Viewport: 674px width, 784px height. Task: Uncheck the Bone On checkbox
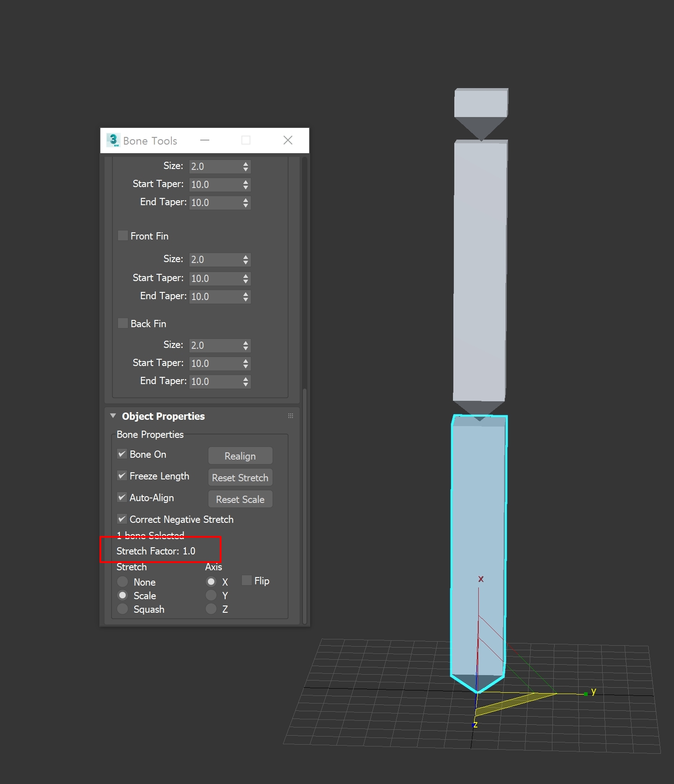122,454
